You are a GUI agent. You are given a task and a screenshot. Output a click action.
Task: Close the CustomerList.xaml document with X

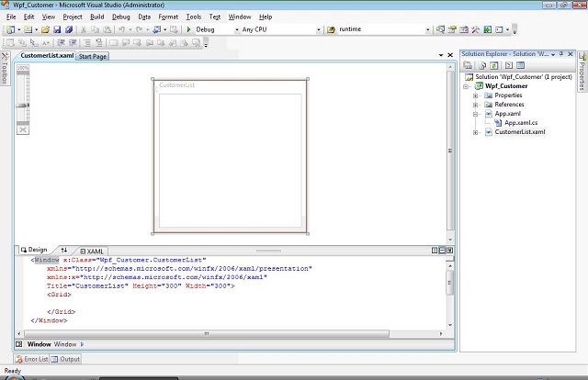tap(450, 55)
